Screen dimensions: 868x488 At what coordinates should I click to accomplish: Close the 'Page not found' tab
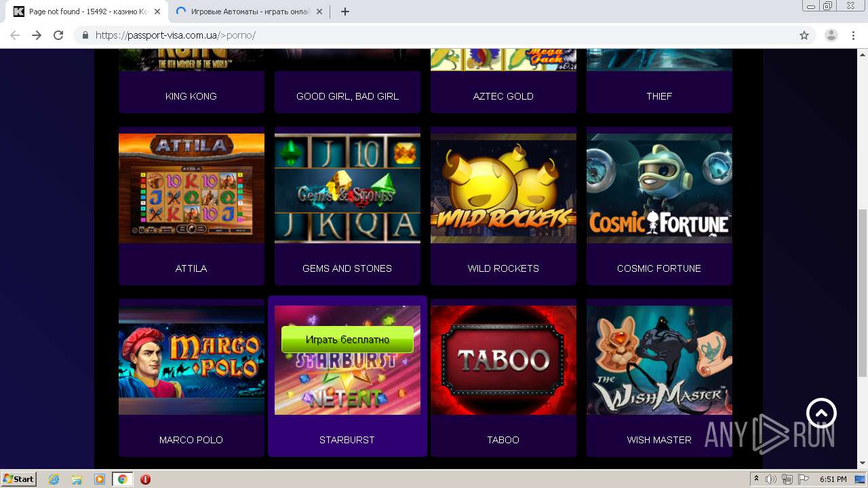pyautogui.click(x=157, y=12)
